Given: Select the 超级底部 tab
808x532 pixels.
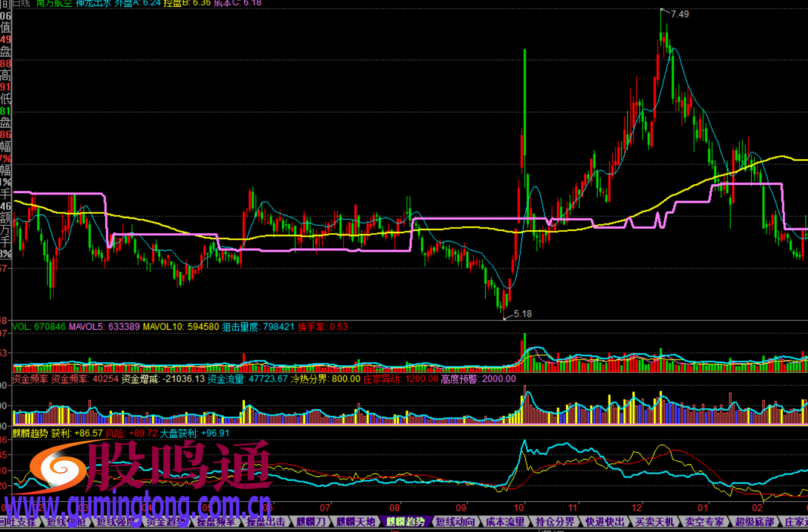Looking at the screenshot, I should click(x=754, y=522).
